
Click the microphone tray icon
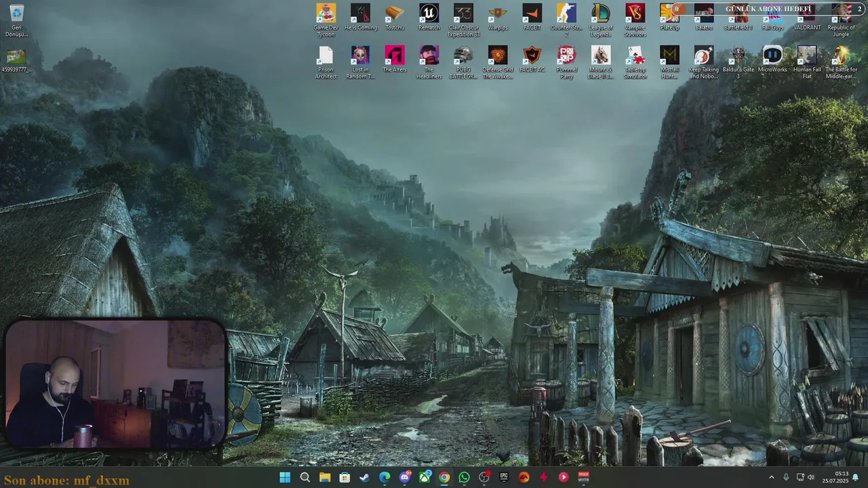tap(786, 477)
